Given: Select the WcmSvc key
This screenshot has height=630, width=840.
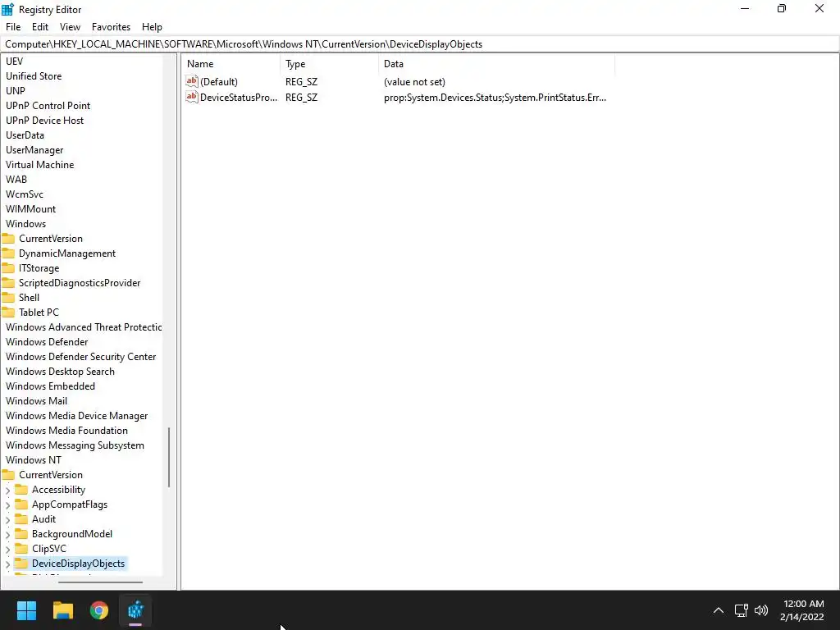Looking at the screenshot, I should [25, 194].
